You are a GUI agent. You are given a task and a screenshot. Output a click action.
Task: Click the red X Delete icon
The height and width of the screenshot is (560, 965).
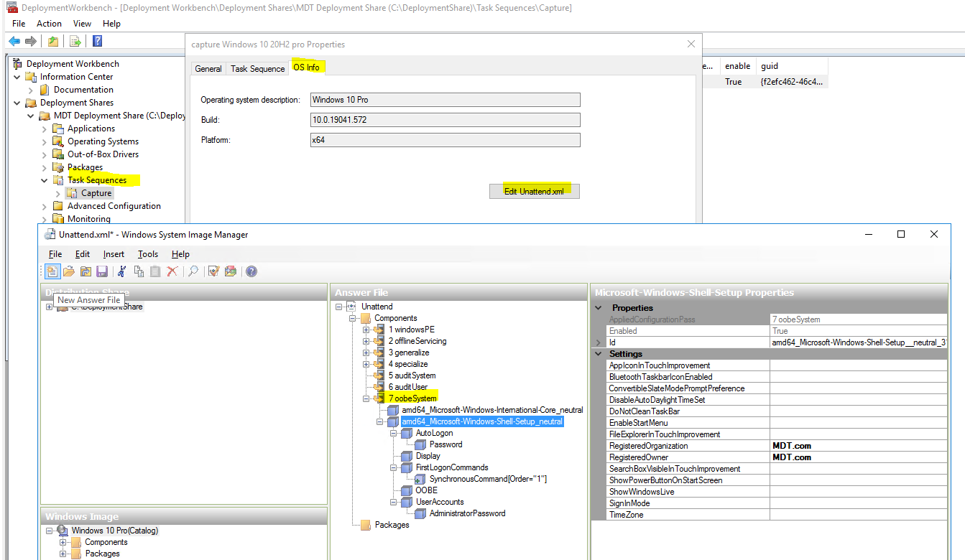pos(172,271)
